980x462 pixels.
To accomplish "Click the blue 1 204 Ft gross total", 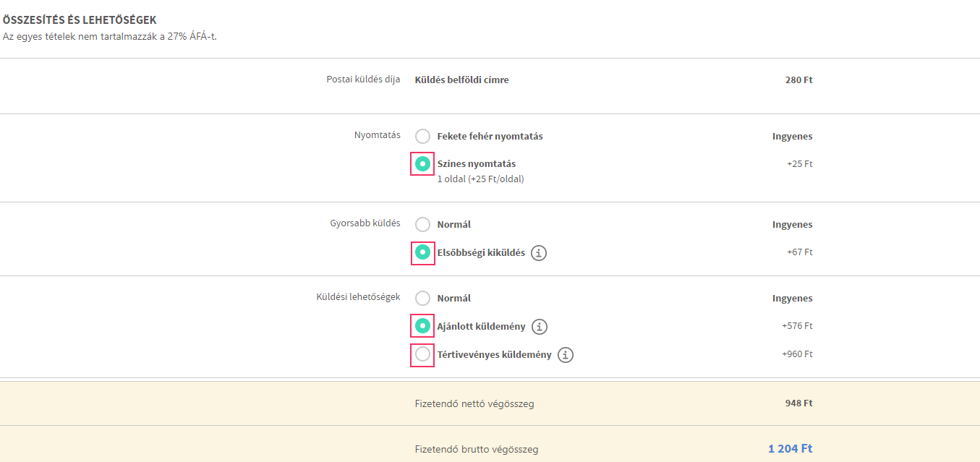I will click(x=790, y=449).
